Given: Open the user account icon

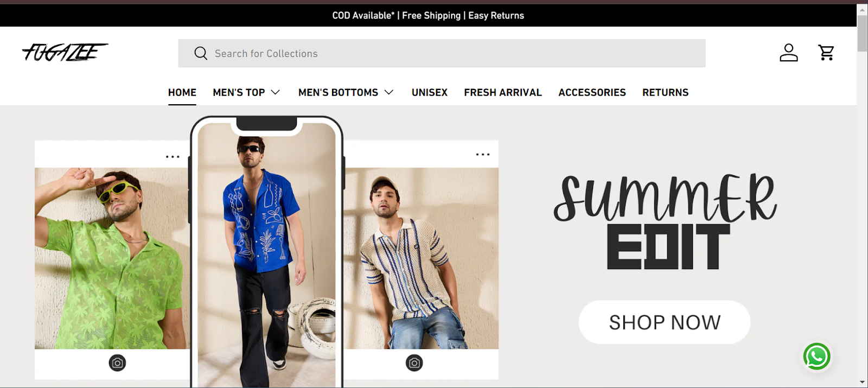Looking at the screenshot, I should coord(788,53).
